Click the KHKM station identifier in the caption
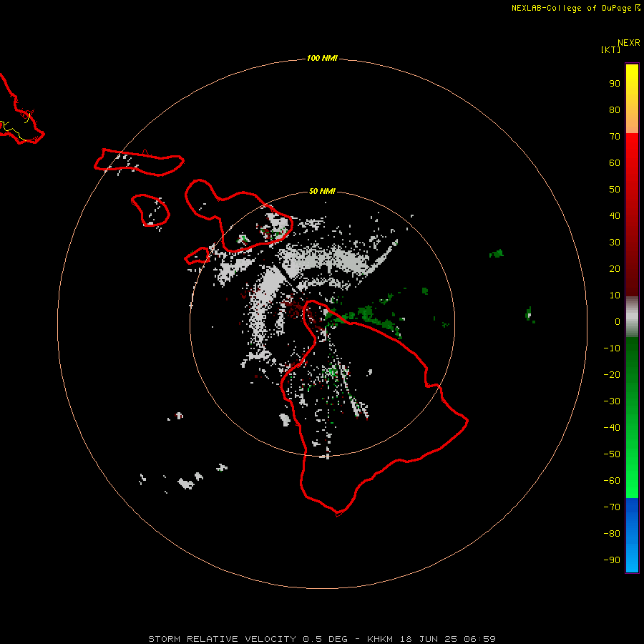The width and height of the screenshot is (644, 644). click(380, 639)
